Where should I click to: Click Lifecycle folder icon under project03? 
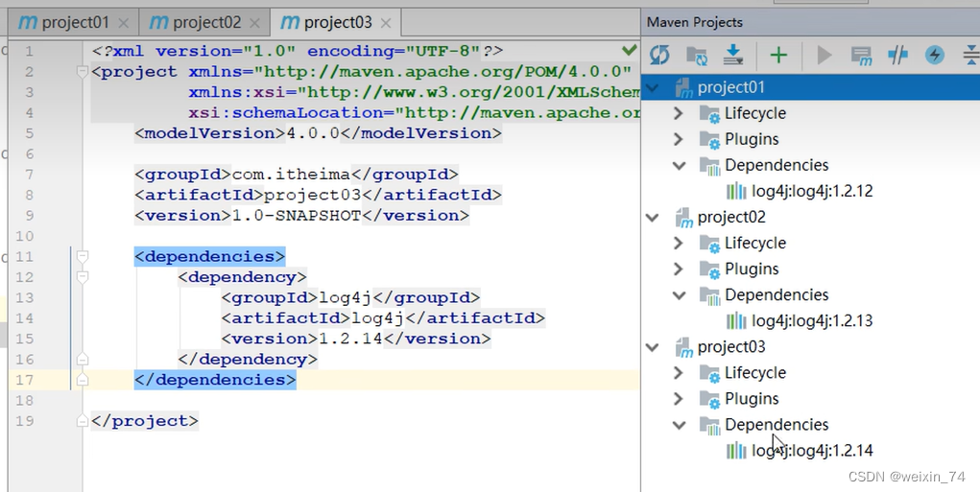710,373
